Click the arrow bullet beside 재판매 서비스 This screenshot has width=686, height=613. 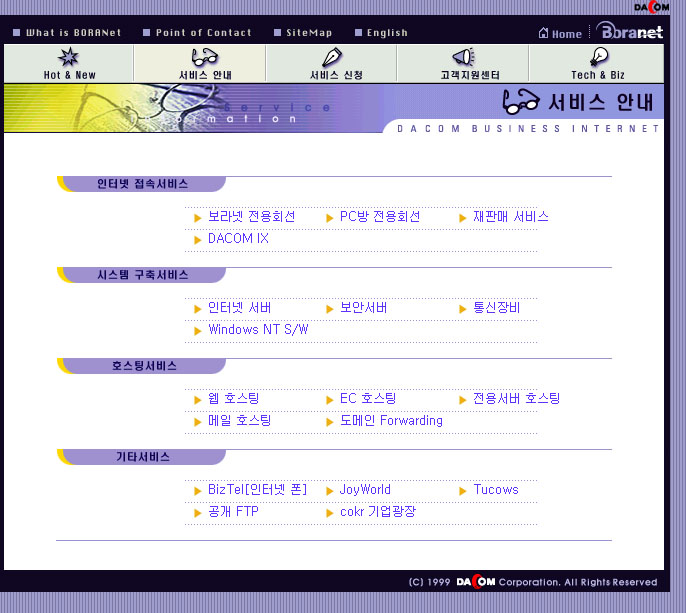point(462,218)
